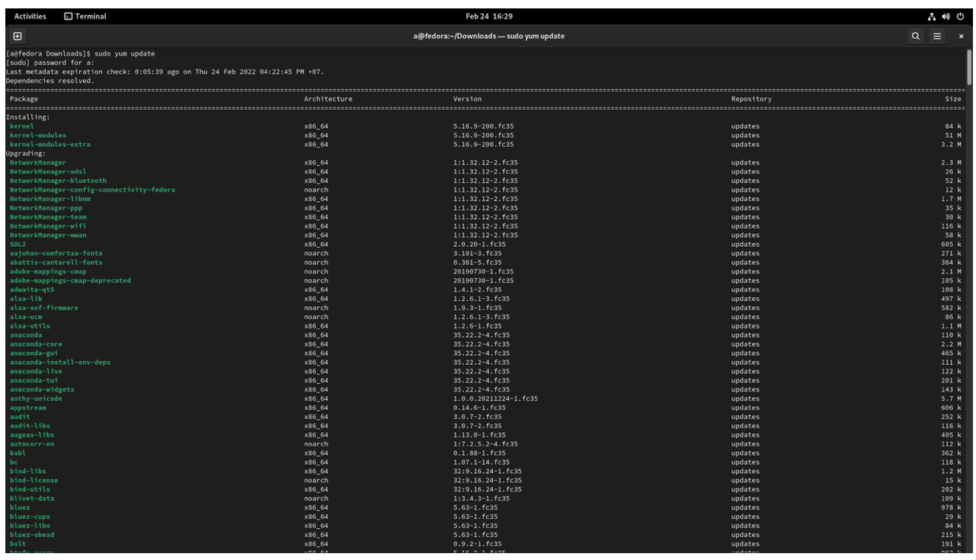Click the bolt package name
976x560 pixels.
[x=18, y=544]
